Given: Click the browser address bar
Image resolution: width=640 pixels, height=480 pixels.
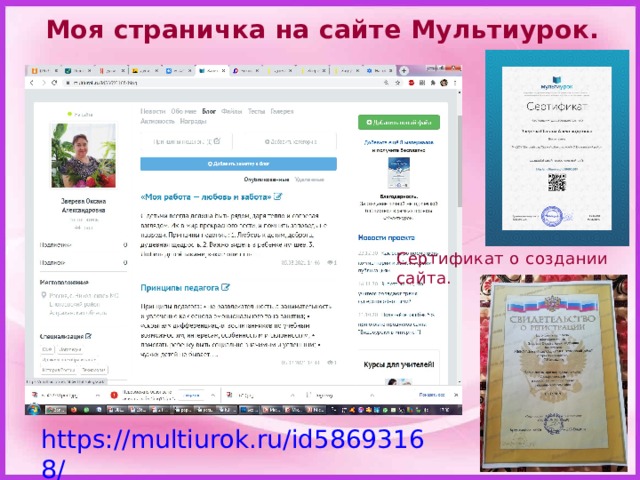Looking at the screenshot, I should point(224,83).
